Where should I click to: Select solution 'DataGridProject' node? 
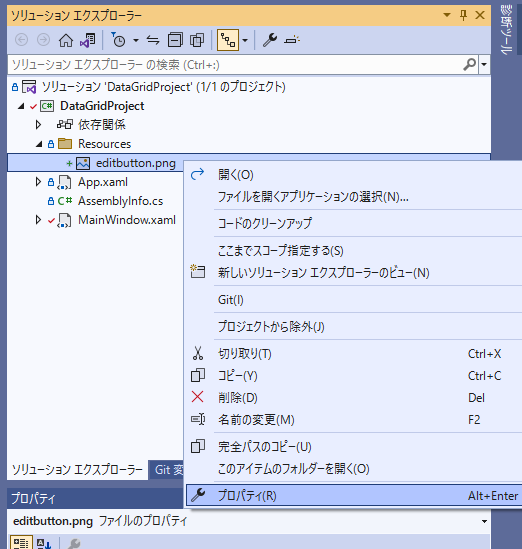point(163,87)
